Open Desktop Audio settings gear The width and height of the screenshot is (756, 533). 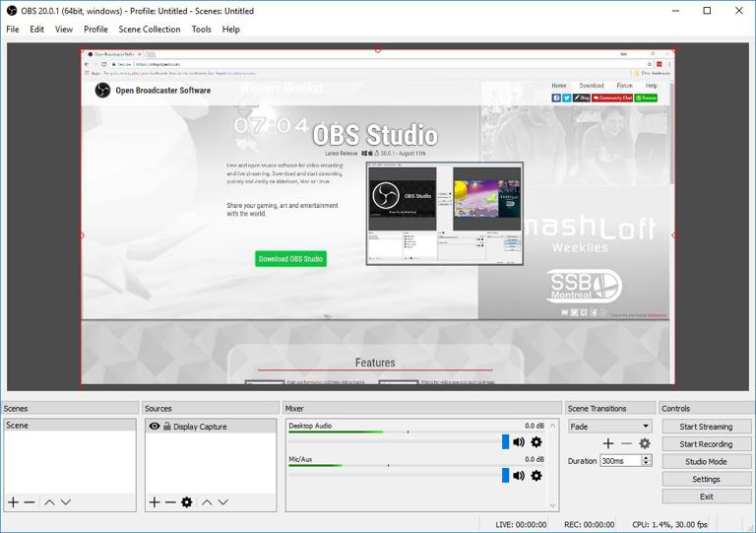point(536,442)
